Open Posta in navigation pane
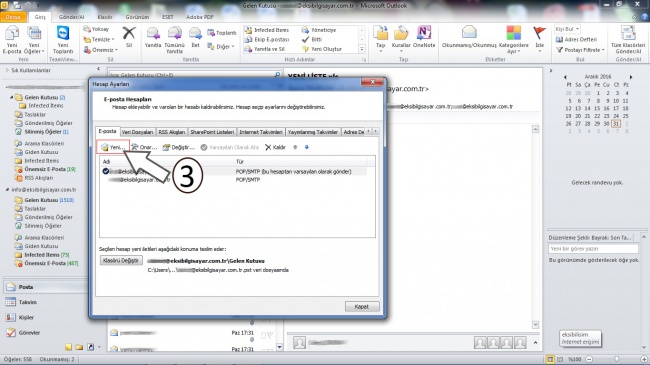650x365 pixels. pyautogui.click(x=26, y=287)
